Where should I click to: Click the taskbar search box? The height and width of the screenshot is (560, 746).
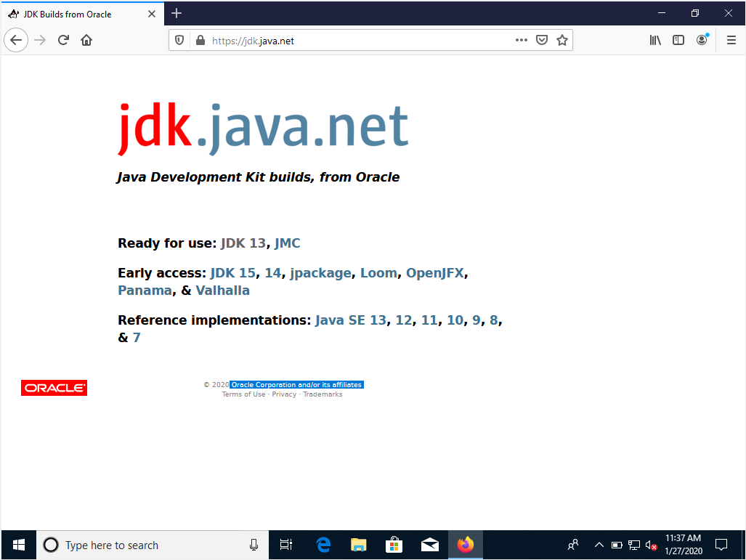tap(153, 545)
